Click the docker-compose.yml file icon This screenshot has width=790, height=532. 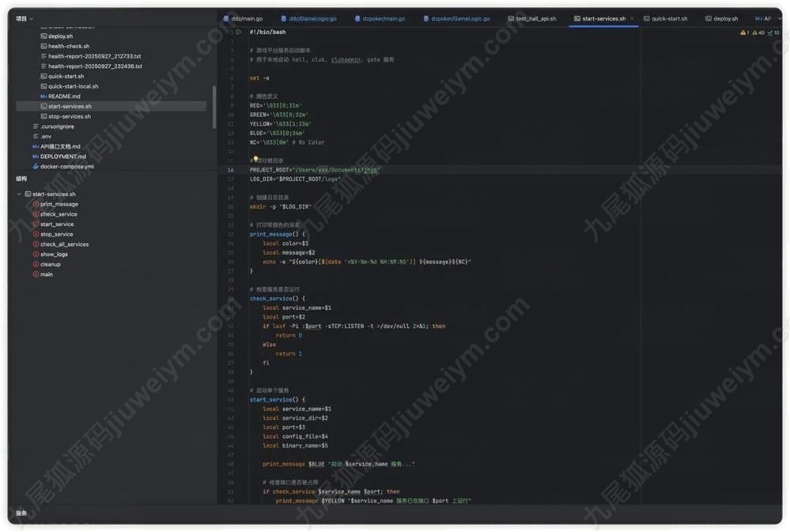36,167
